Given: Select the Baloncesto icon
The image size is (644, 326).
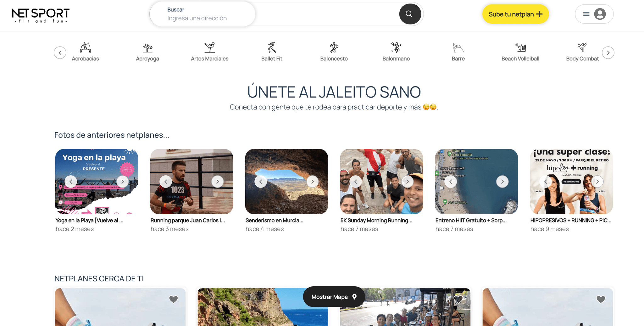Looking at the screenshot, I should (x=334, y=48).
